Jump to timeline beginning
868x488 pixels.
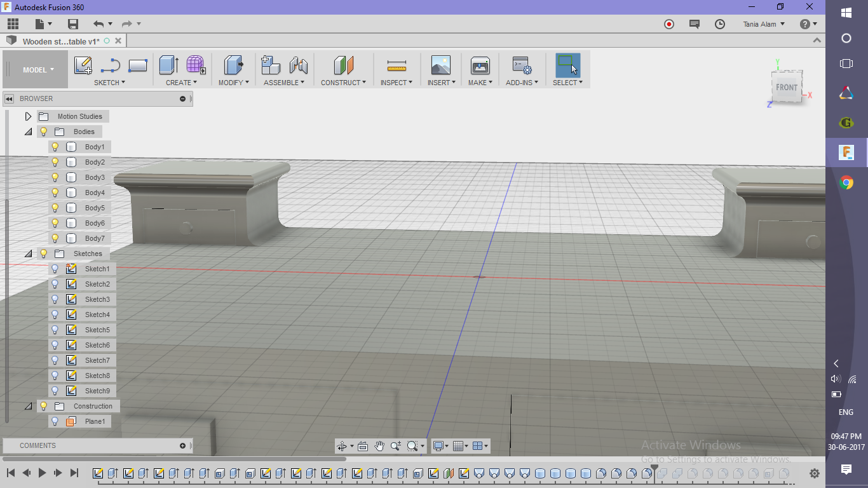[x=11, y=473]
